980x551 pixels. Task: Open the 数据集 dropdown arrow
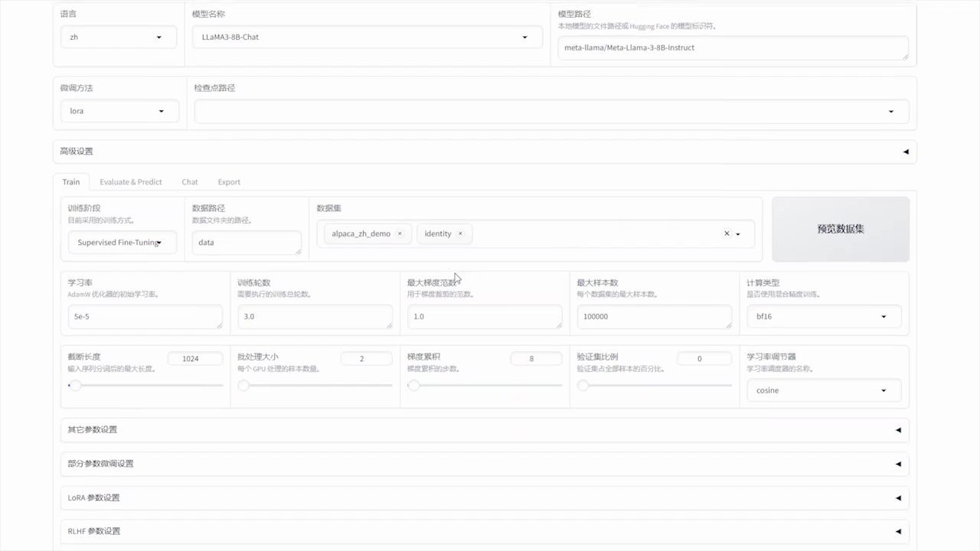pos(738,234)
